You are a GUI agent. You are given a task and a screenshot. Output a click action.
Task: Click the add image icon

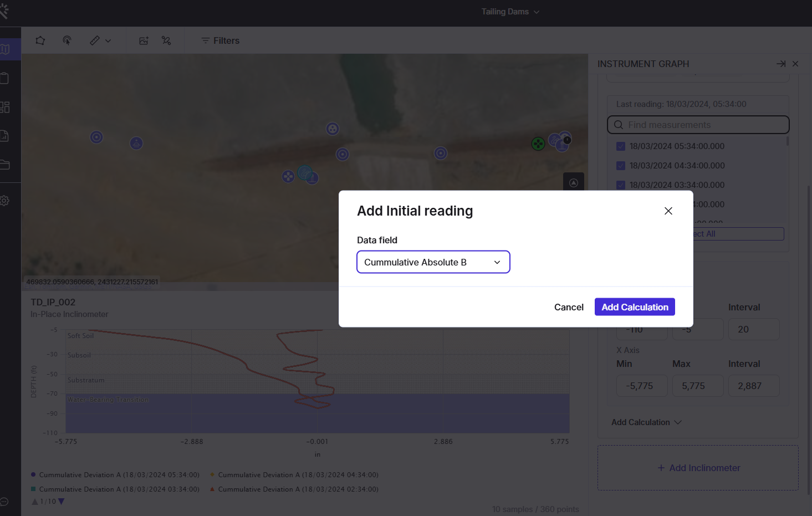pyautogui.click(x=144, y=40)
